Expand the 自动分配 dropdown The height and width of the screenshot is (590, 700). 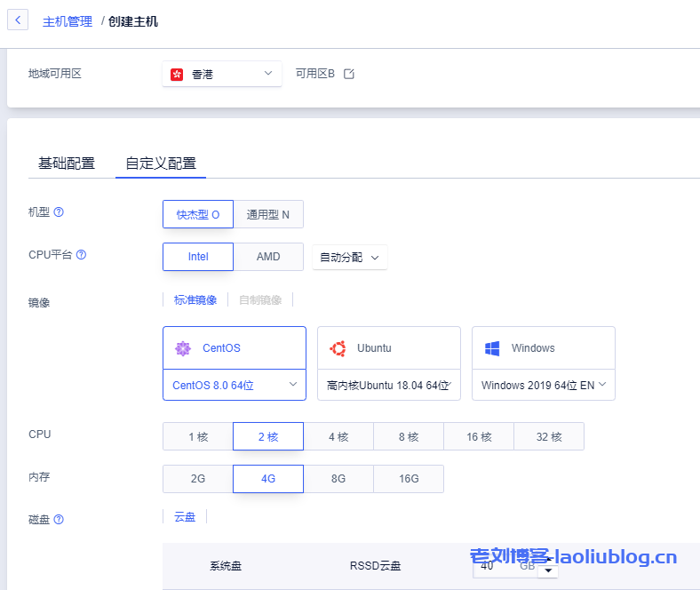(x=349, y=258)
